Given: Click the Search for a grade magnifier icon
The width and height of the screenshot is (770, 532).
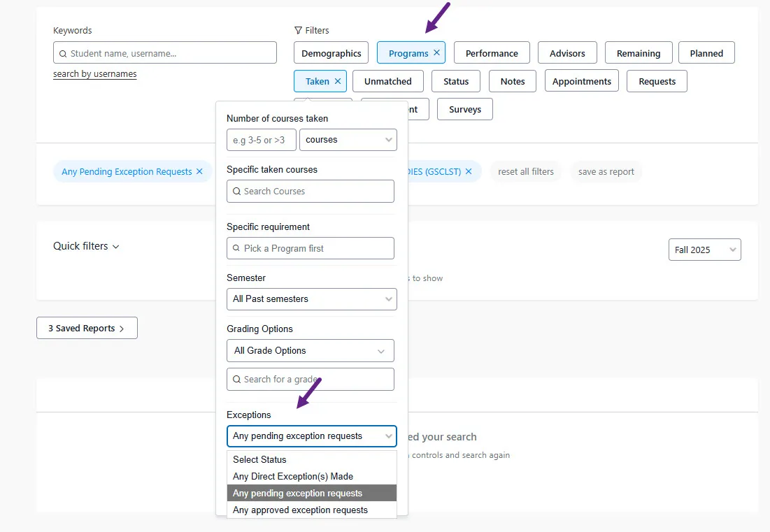Looking at the screenshot, I should pos(236,380).
